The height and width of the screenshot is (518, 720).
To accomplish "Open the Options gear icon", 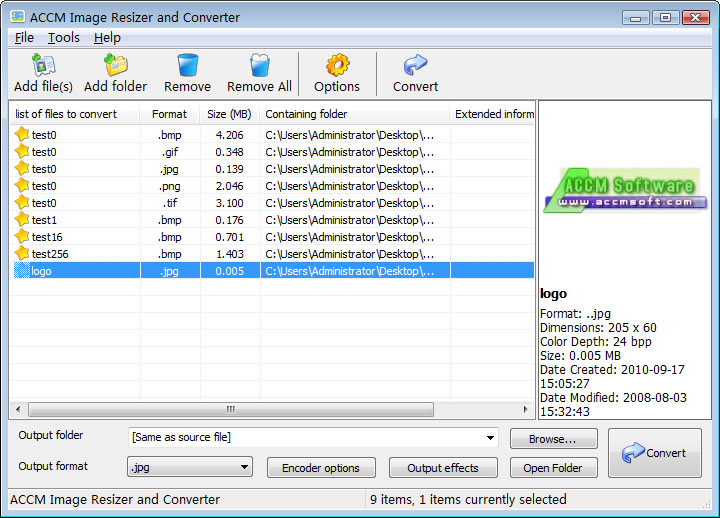I will pos(338,65).
